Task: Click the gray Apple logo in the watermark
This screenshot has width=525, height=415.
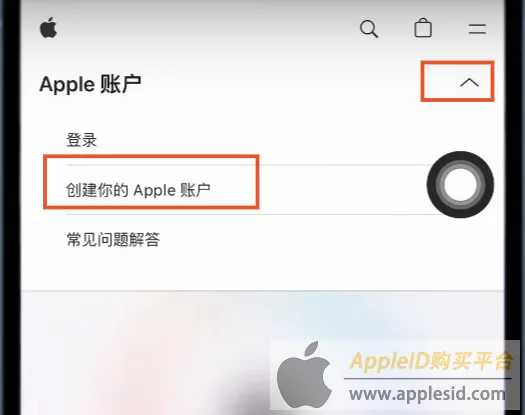Action: [304, 375]
